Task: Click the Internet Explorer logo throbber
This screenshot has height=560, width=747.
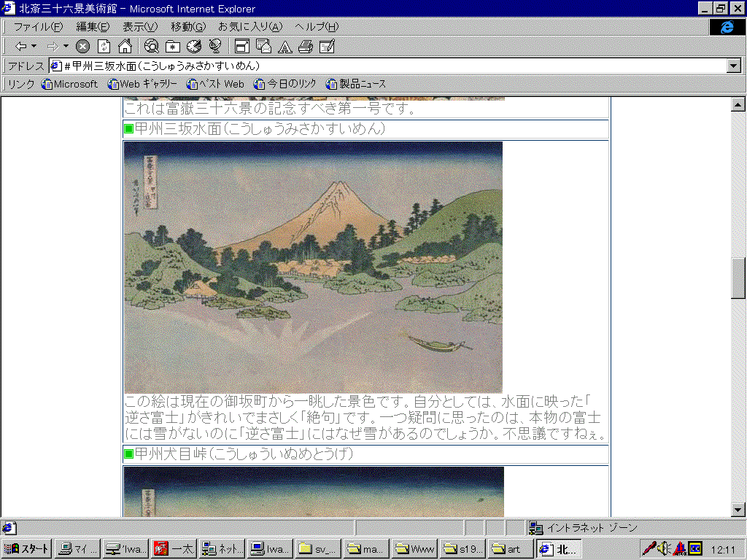Action: click(727, 27)
